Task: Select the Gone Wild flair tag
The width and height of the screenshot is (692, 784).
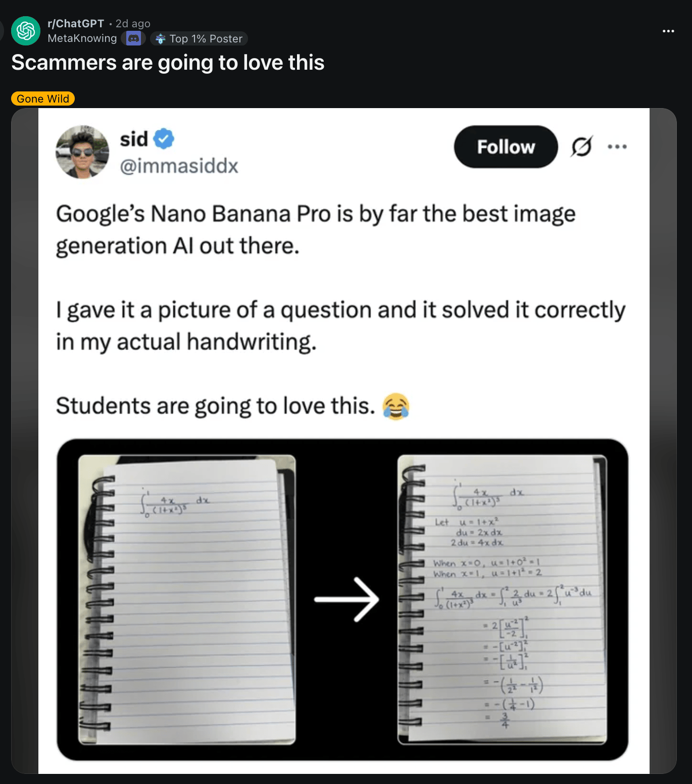Action: coord(43,99)
